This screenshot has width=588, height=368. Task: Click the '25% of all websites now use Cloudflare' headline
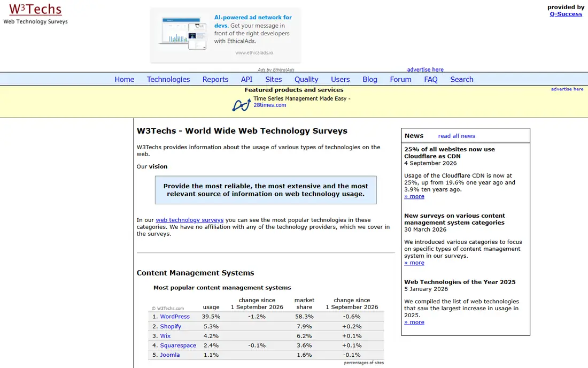449,152
